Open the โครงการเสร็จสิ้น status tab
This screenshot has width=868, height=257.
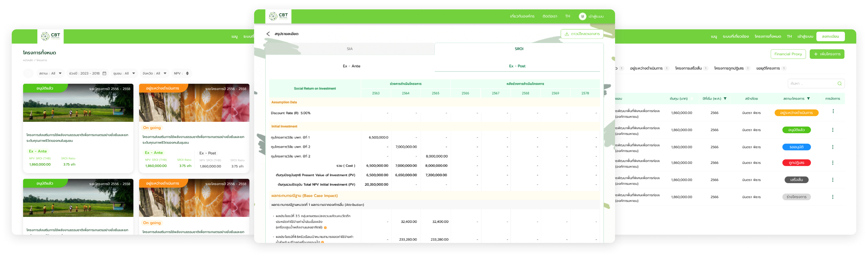688,68
